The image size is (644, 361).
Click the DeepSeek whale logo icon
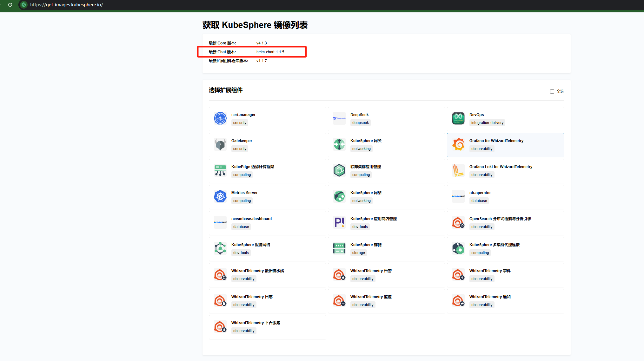(339, 118)
